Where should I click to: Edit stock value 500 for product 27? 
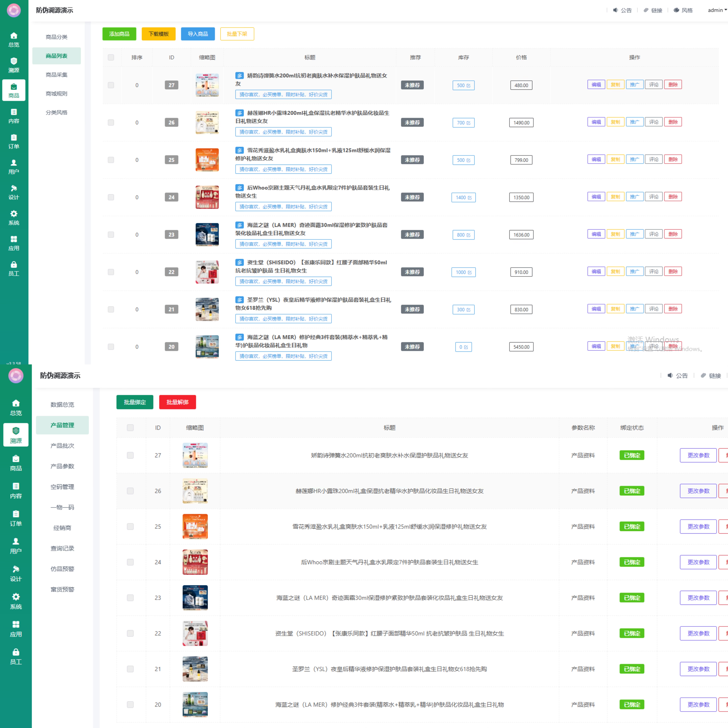point(463,85)
